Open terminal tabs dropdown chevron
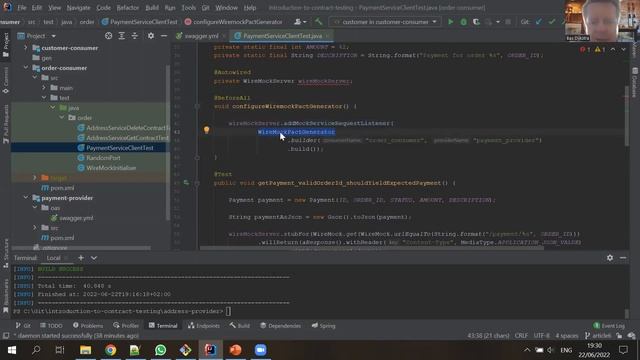The width and height of the screenshot is (640, 360). coord(94,258)
